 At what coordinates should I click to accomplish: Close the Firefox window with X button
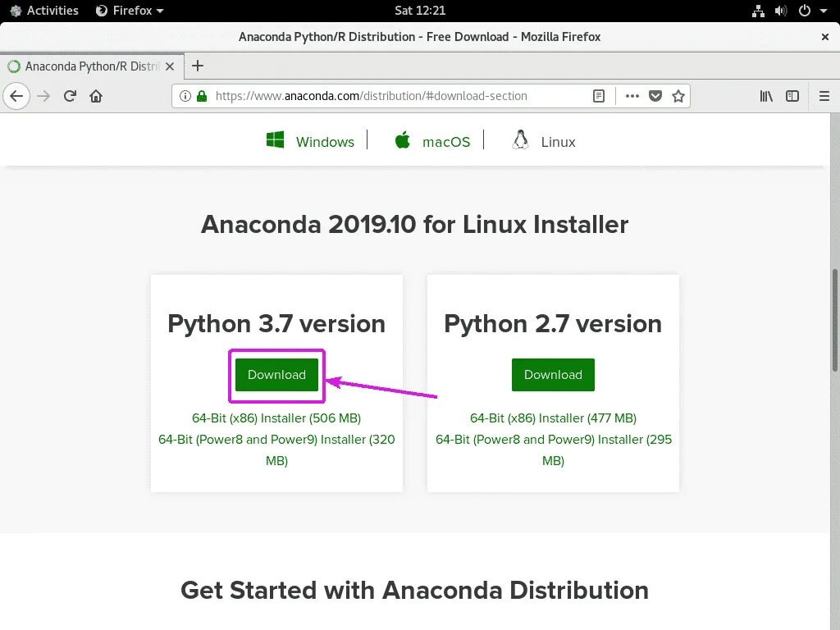(825, 37)
